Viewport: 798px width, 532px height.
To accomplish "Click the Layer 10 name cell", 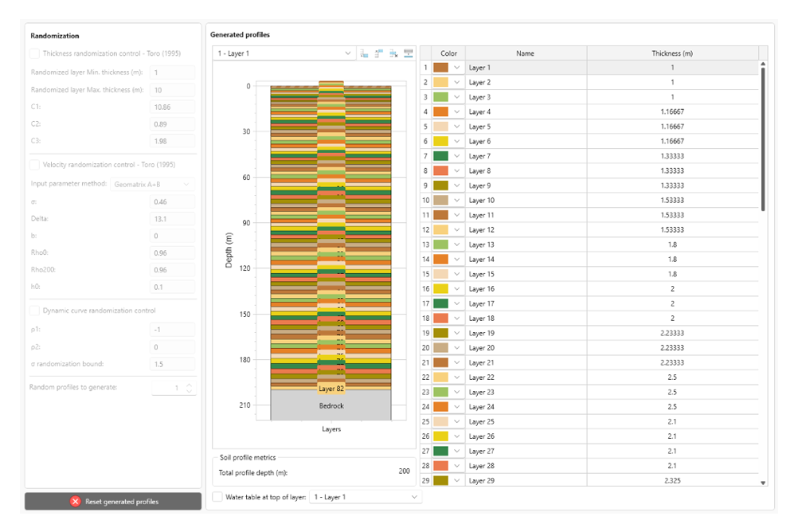I will 525,201.
